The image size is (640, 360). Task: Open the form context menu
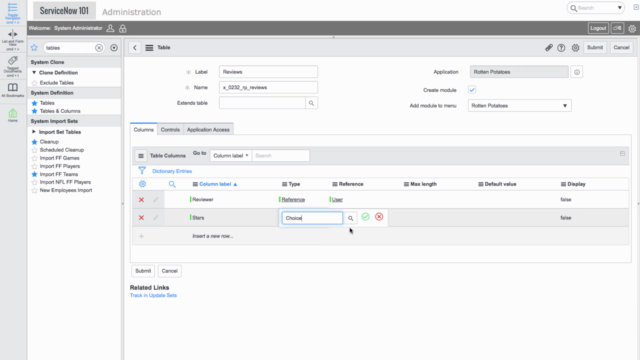(x=149, y=48)
